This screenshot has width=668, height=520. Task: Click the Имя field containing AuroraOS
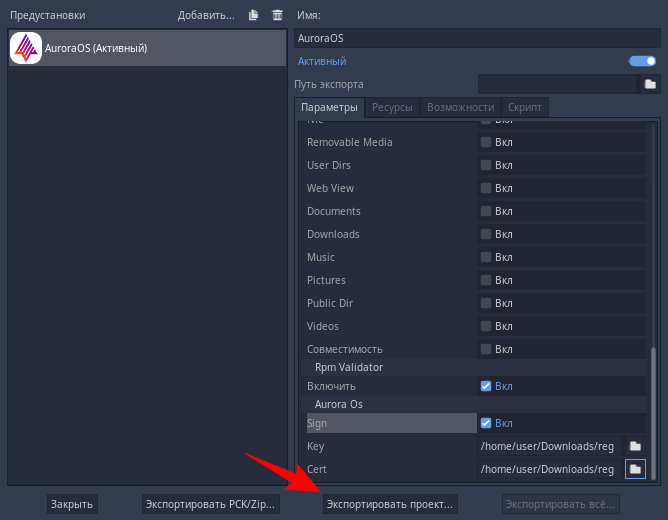(x=477, y=38)
